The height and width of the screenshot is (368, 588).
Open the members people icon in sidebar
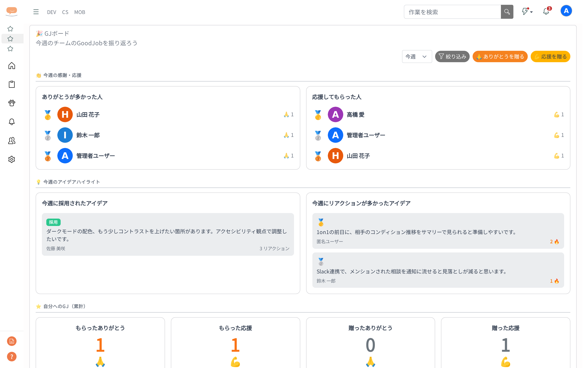pos(12,141)
